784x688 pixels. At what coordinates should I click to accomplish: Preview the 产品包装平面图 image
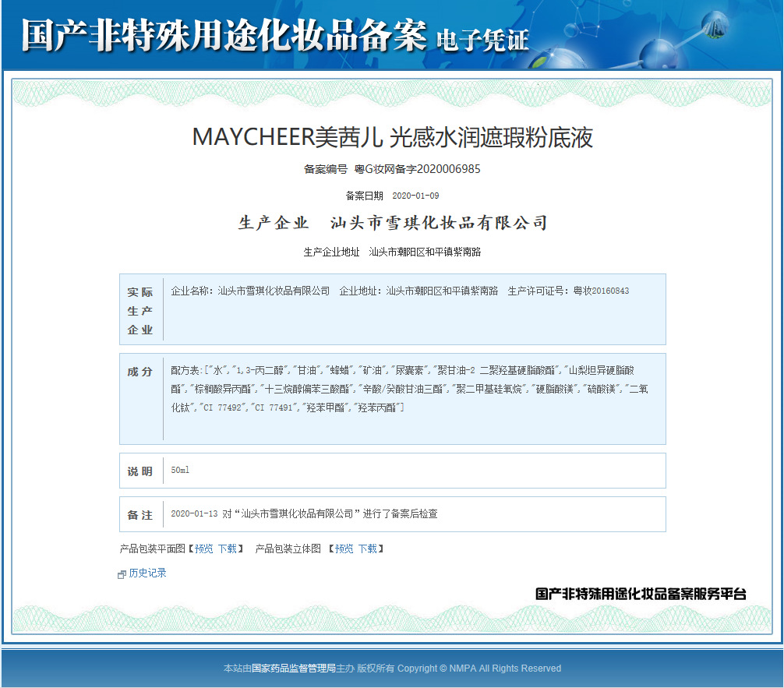click(x=204, y=549)
